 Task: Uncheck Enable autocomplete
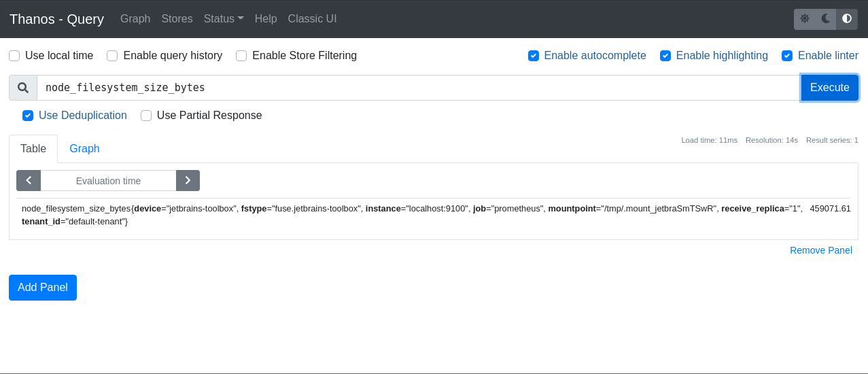[534, 56]
